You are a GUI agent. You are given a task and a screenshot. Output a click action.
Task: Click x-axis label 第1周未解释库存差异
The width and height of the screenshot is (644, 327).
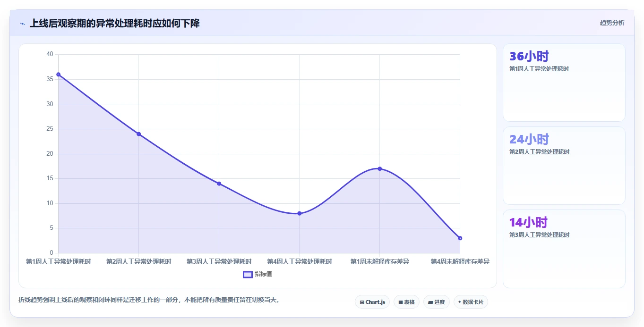point(379,261)
